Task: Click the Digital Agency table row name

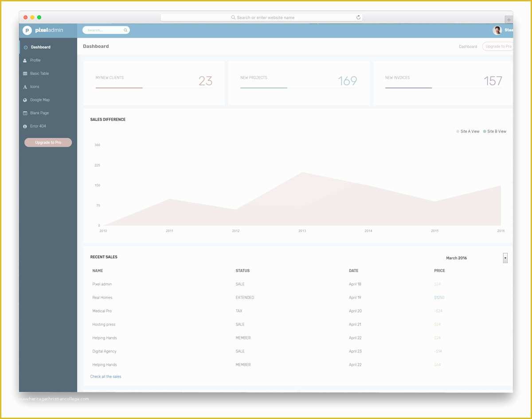Action: point(104,351)
